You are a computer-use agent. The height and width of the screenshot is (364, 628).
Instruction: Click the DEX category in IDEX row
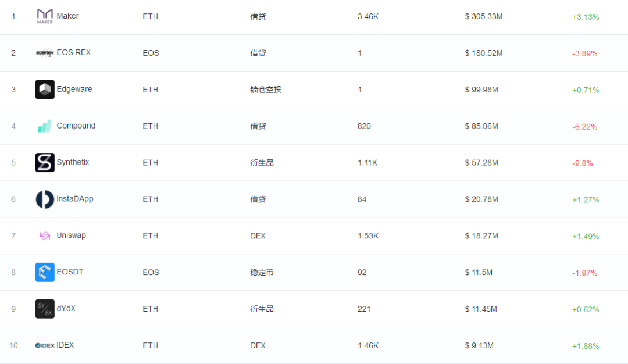(258, 345)
